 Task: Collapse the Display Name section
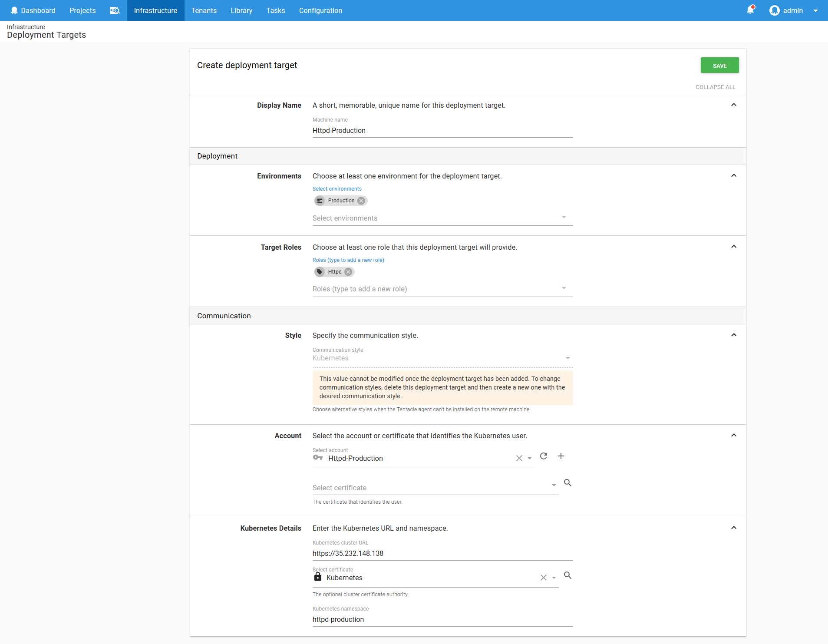(x=734, y=105)
